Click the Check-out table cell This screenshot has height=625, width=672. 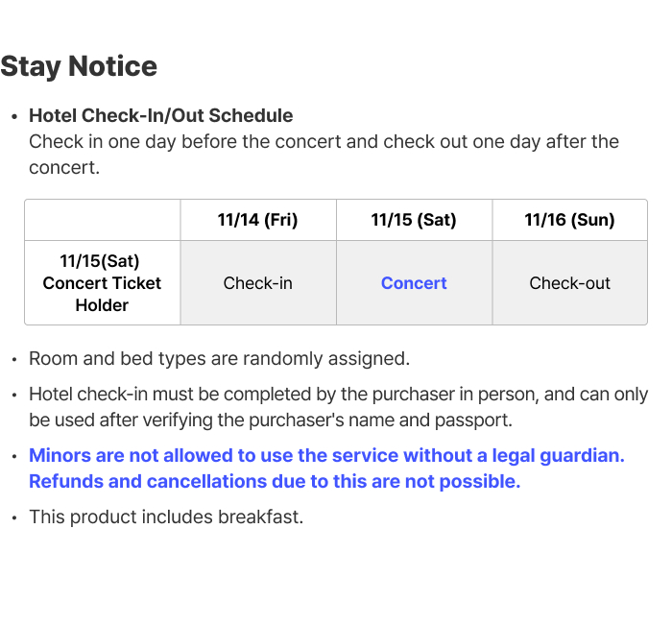(x=569, y=283)
